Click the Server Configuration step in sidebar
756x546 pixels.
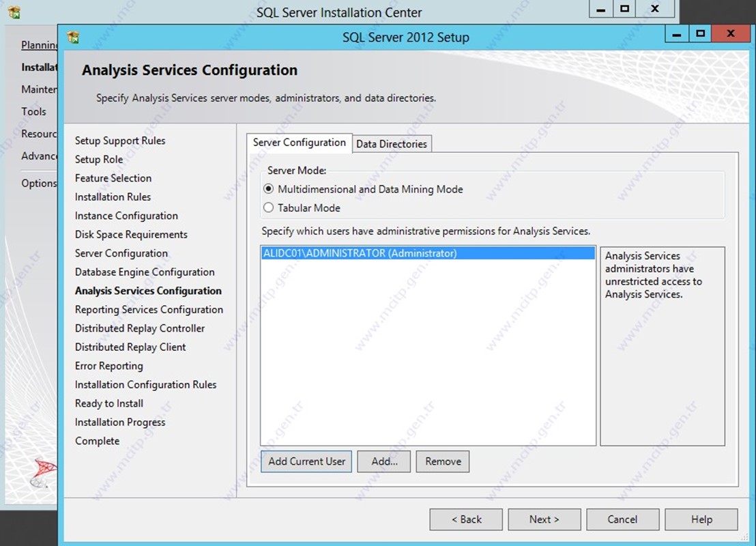[121, 253]
